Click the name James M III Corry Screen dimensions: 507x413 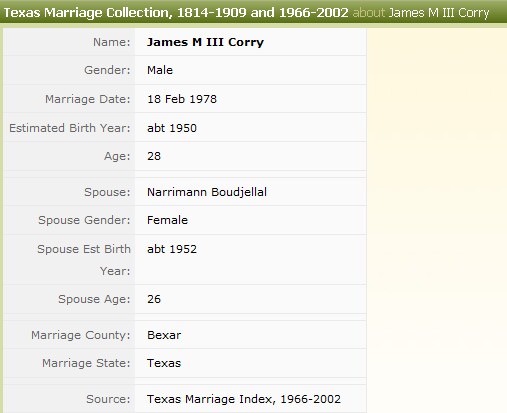pos(205,42)
